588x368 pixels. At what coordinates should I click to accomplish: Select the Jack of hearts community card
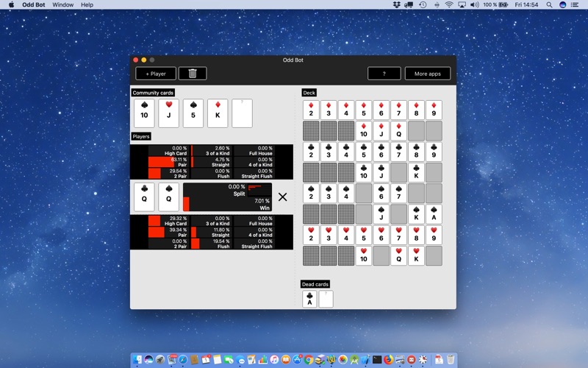coord(169,113)
